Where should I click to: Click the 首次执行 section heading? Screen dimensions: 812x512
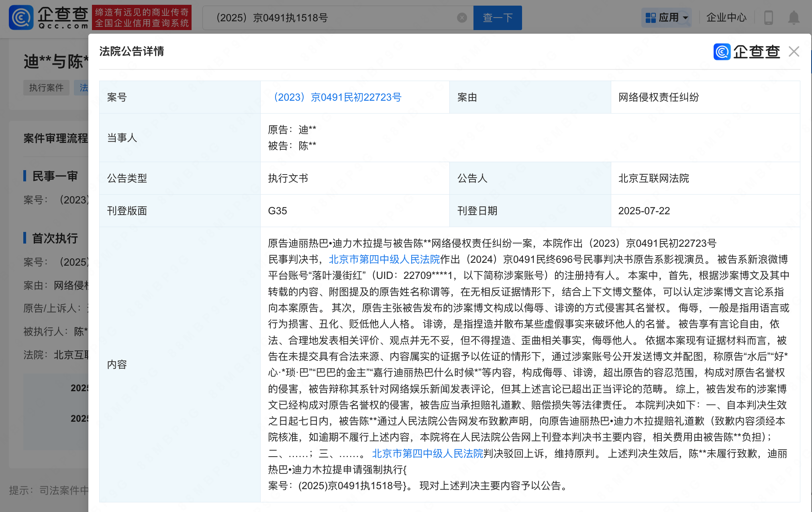pyautogui.click(x=55, y=238)
